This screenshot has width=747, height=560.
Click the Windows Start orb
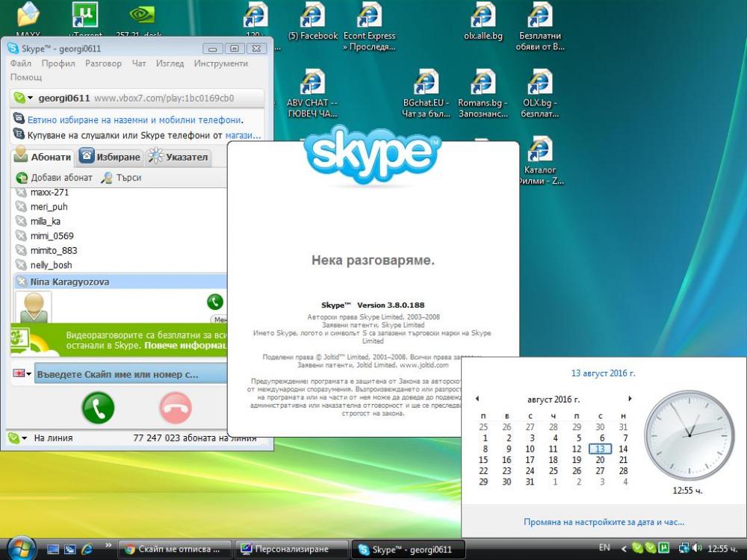coord(22,548)
